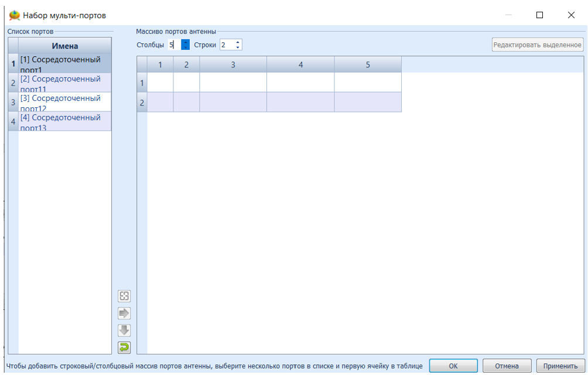Click the green undo arrow icon
The image size is (588, 375).
pyautogui.click(x=124, y=347)
